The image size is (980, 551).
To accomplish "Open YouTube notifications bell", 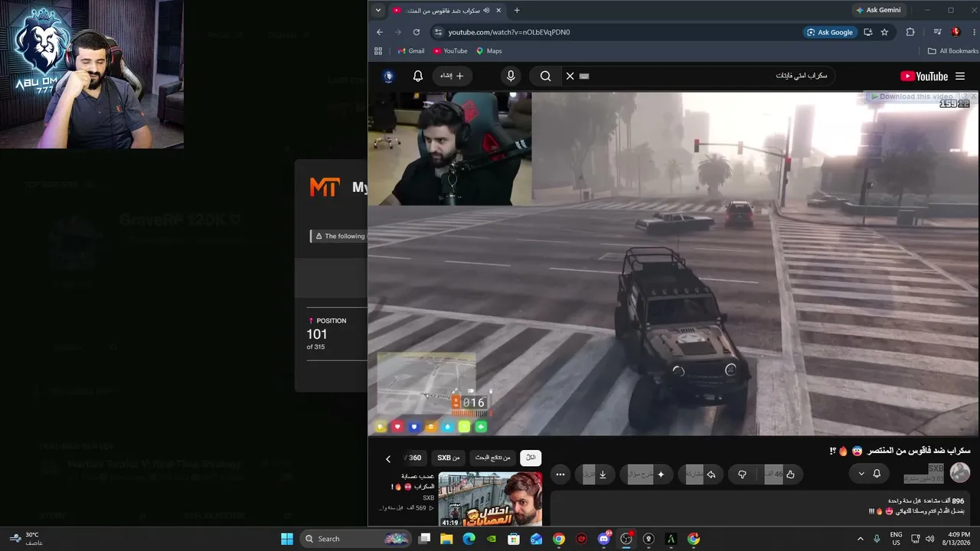I will [x=418, y=76].
